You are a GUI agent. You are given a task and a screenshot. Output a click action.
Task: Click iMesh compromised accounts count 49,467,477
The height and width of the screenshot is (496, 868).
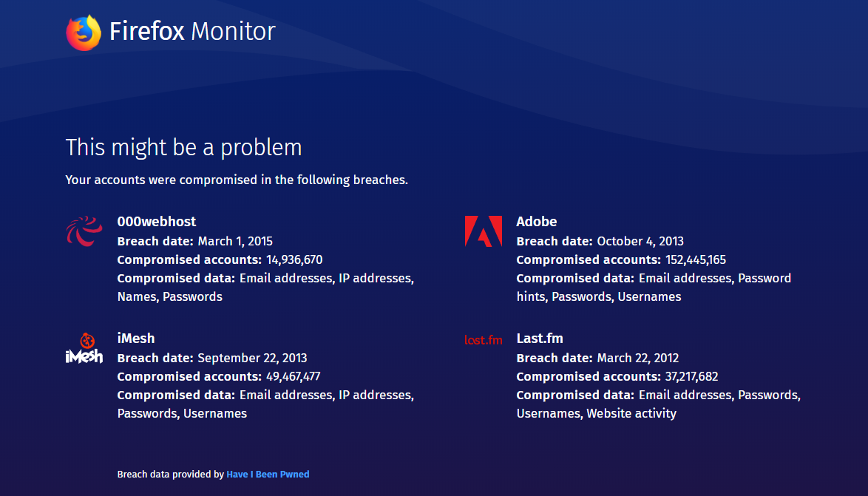(x=293, y=376)
